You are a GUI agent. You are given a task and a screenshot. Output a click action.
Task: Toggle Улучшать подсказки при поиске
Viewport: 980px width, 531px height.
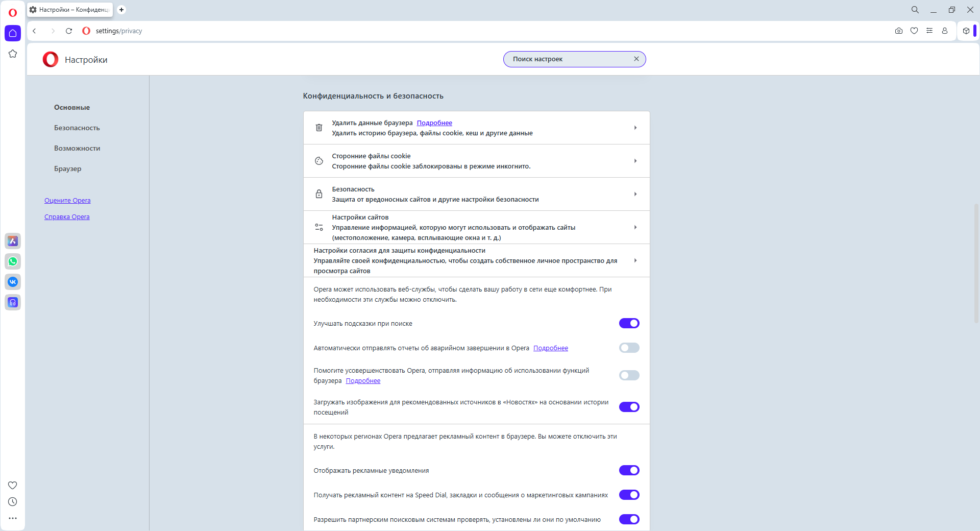pyautogui.click(x=629, y=323)
